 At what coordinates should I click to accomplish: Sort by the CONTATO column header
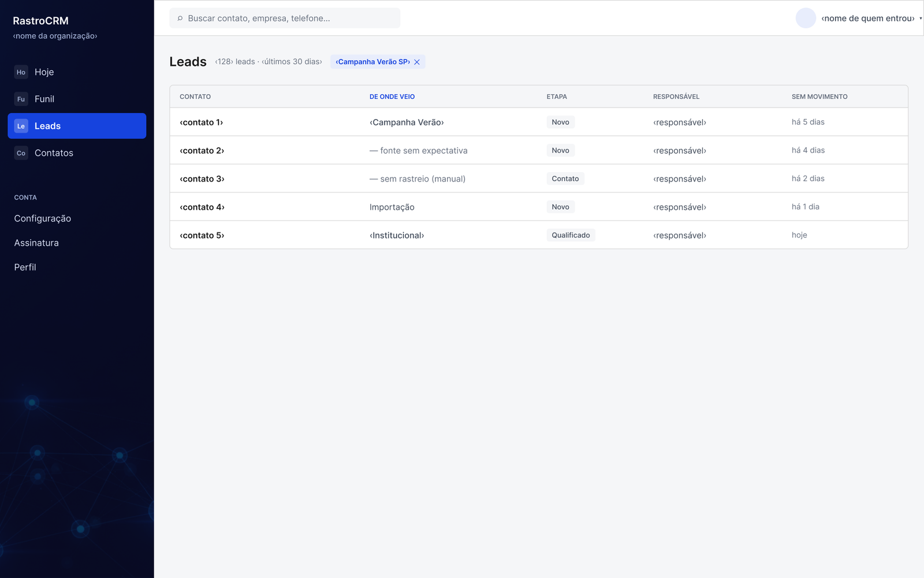pyautogui.click(x=195, y=97)
